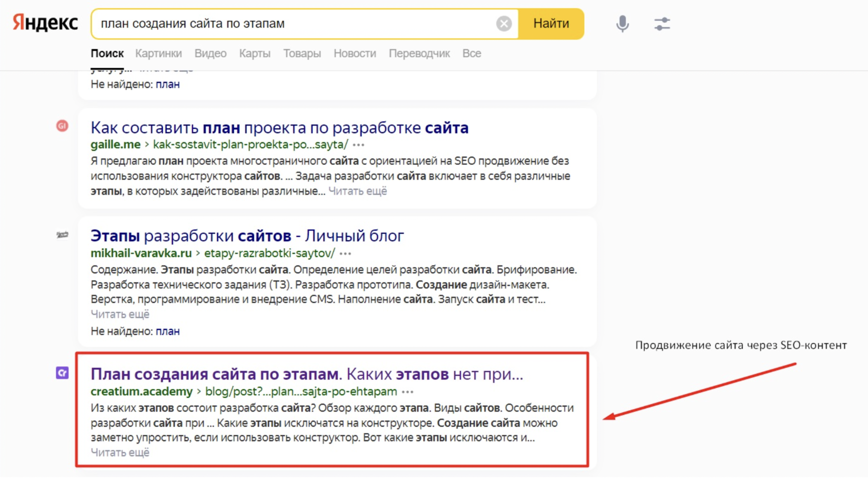Open the three-dot menu next to creatium.academy URL

point(408,392)
